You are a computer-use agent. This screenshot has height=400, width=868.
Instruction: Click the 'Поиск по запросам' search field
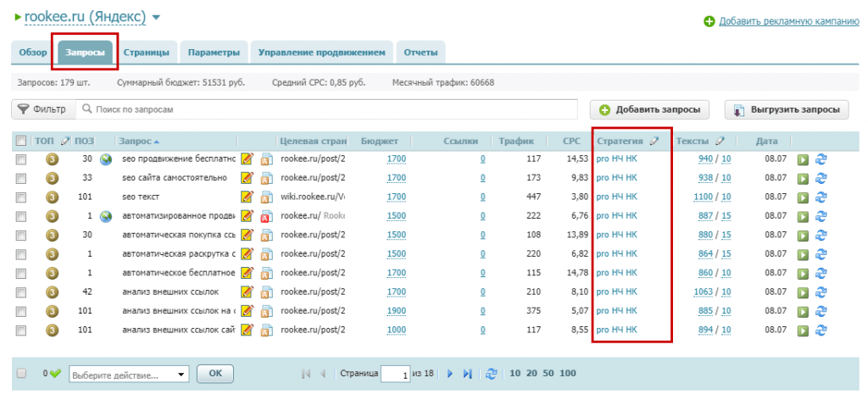326,109
